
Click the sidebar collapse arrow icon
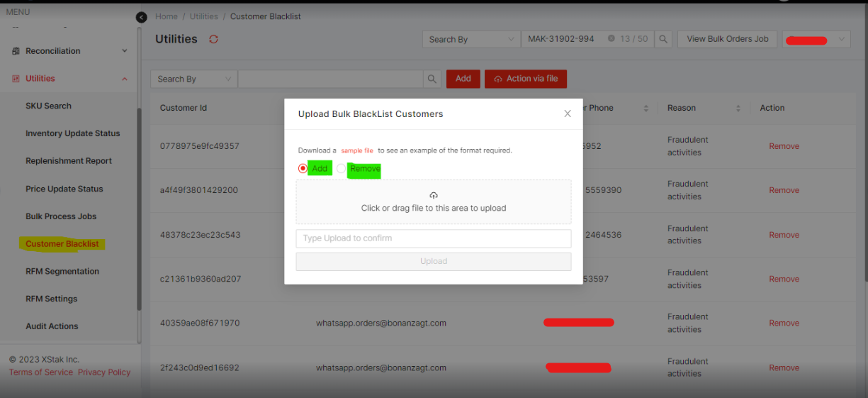(142, 17)
